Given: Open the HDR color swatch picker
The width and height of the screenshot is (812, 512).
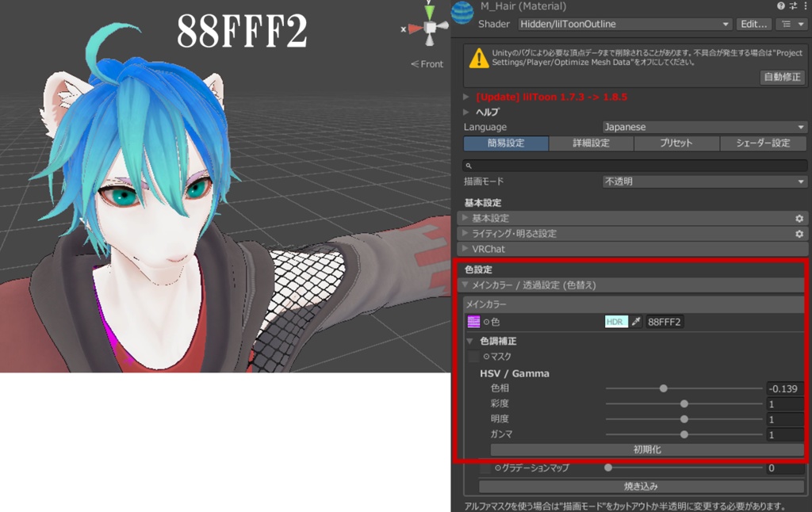Looking at the screenshot, I should (616, 322).
